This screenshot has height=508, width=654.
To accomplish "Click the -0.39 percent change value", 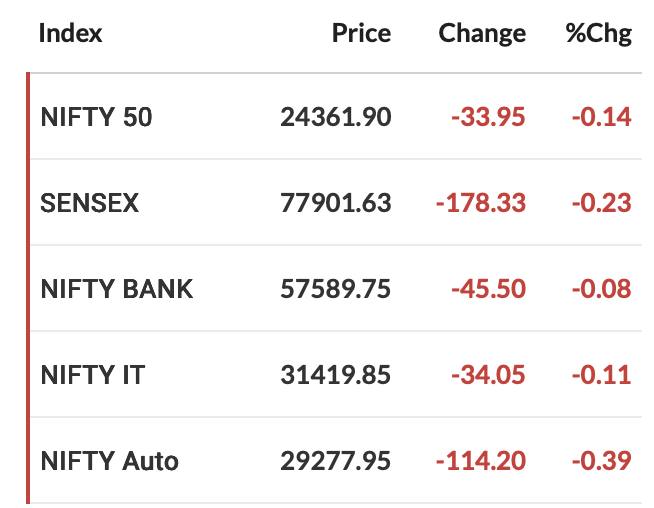I will coord(601,461).
